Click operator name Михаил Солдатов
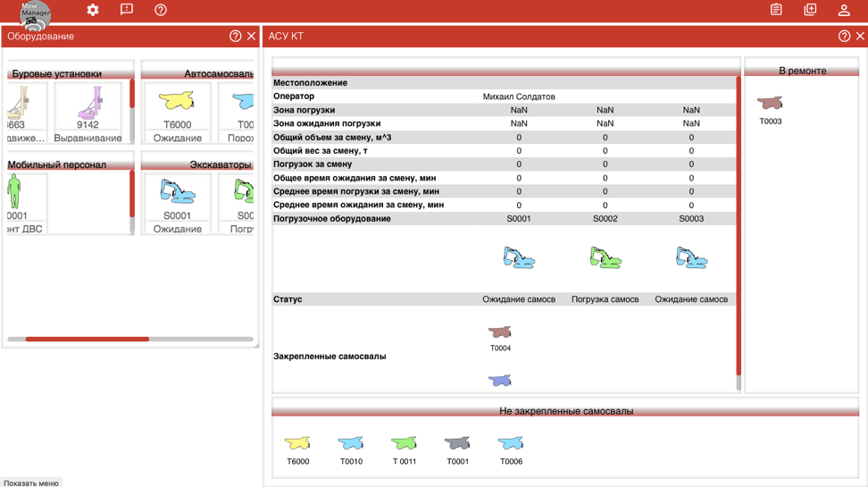Viewport: 868px width, 487px height. 519,97
